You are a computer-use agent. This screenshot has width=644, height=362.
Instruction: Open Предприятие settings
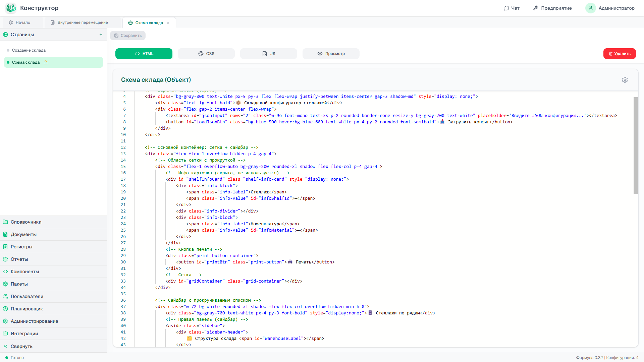(x=552, y=8)
